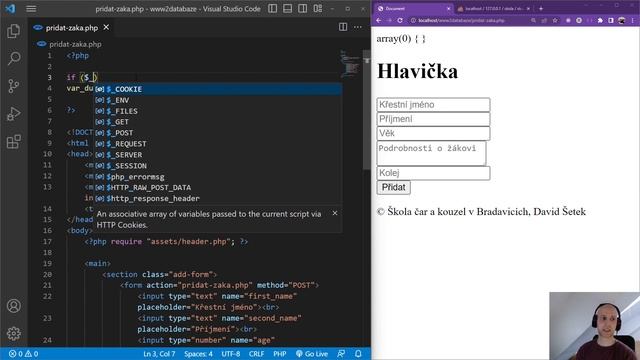Open a new browser tab
Viewport: 640px width, 360px height.
click(541, 9)
